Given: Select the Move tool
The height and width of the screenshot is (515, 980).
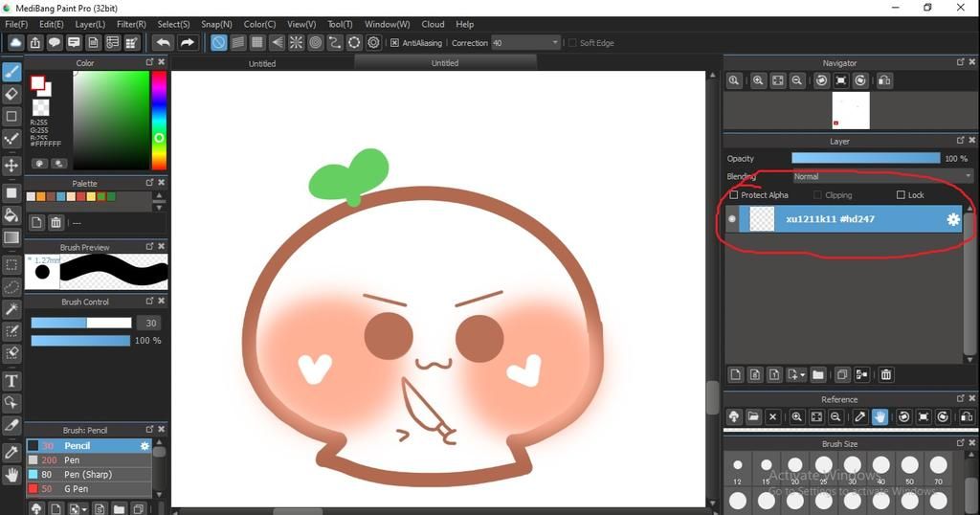Looking at the screenshot, I should click(x=11, y=166).
